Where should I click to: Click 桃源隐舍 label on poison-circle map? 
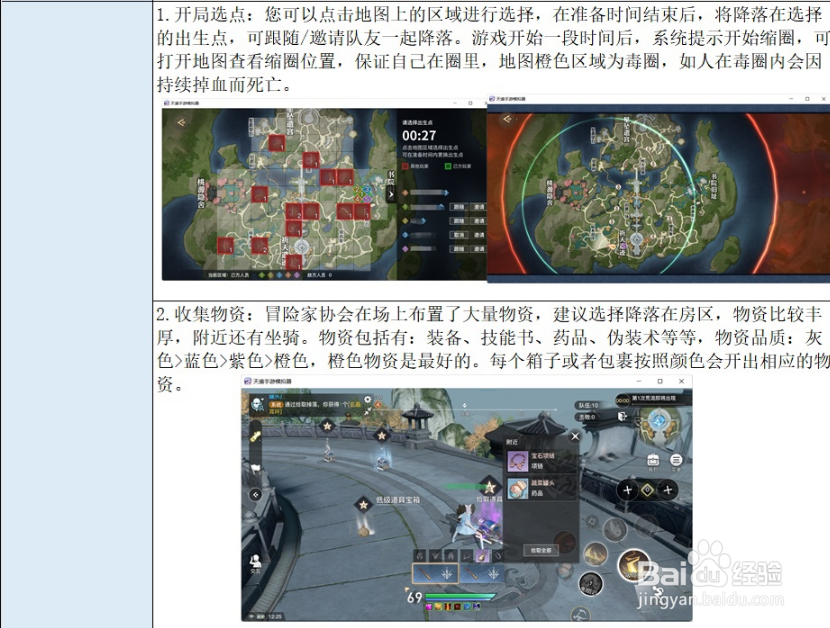point(549,192)
